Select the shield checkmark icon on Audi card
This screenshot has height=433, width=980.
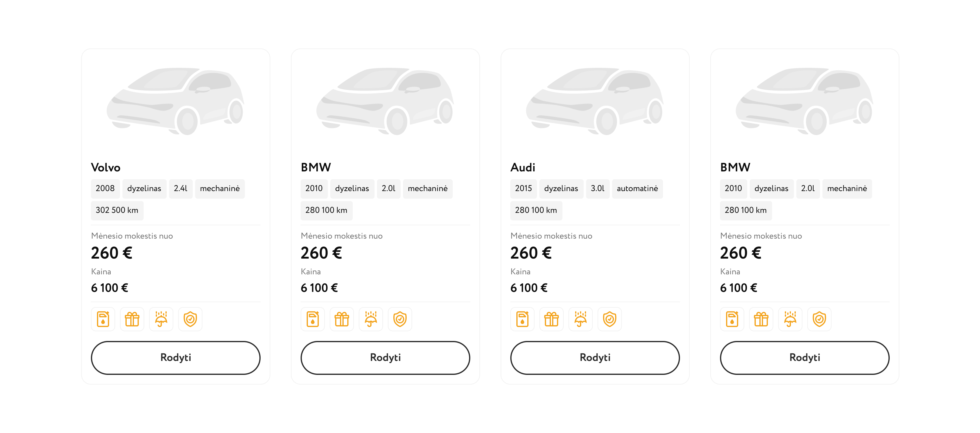click(x=609, y=319)
